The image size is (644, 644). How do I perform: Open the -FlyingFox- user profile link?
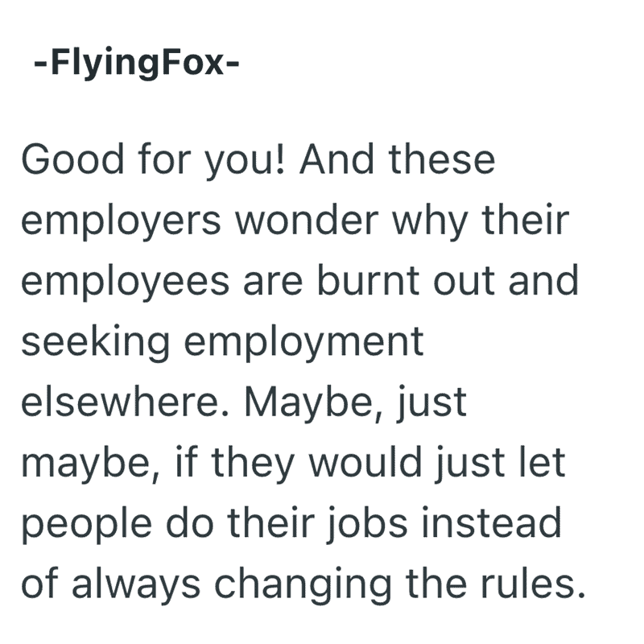point(136,64)
